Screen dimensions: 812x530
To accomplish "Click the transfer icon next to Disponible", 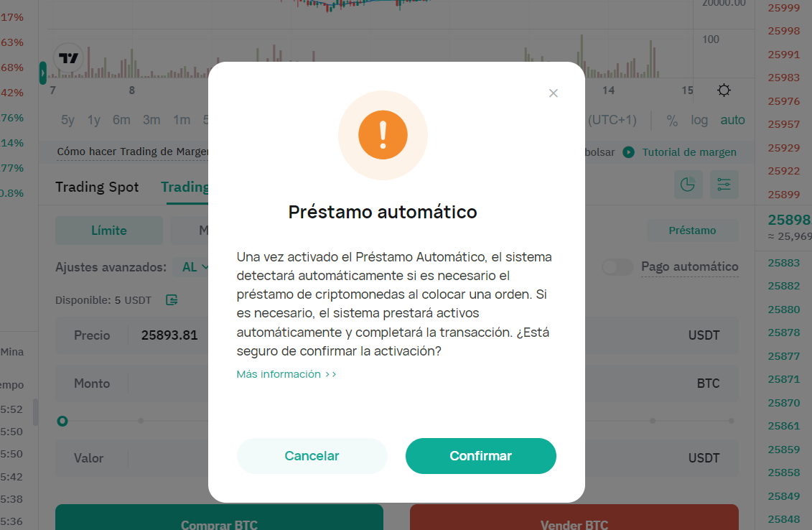I will pos(172,300).
